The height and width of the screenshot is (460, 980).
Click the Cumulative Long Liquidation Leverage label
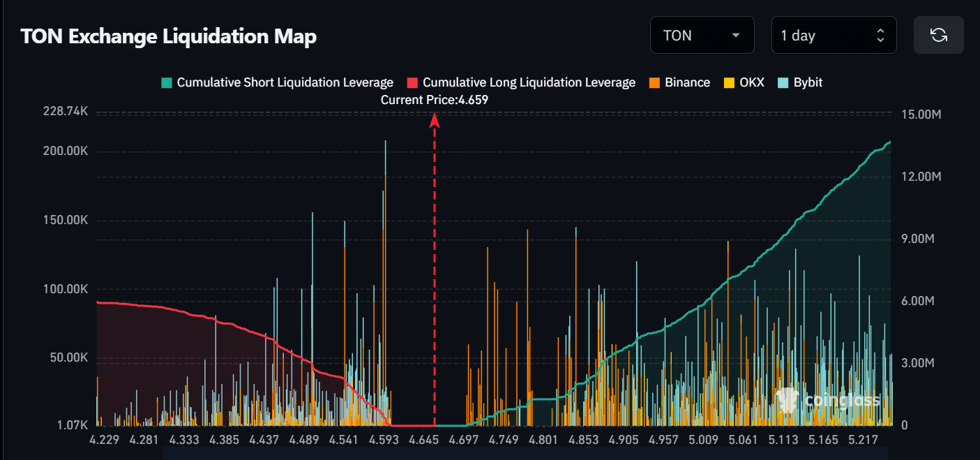(529, 82)
